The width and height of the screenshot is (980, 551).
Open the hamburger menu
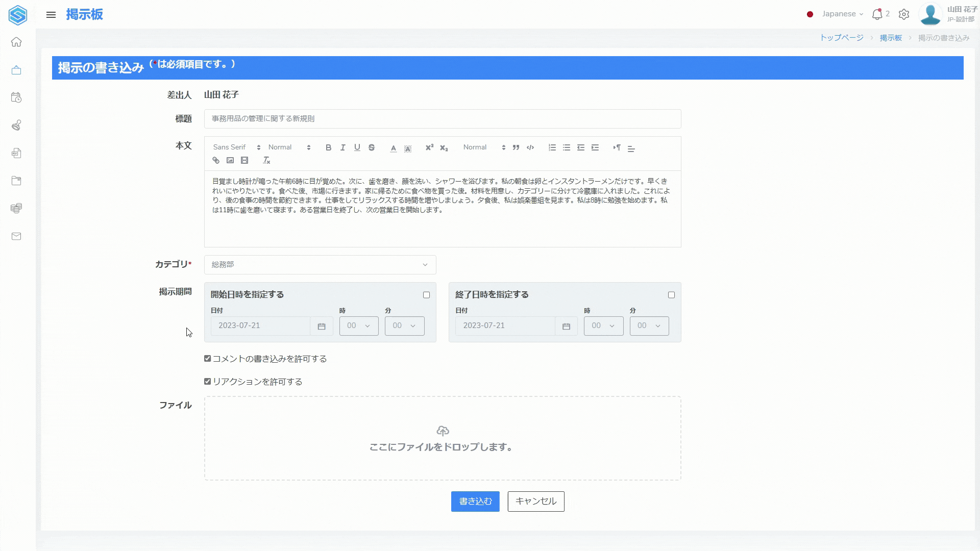(x=51, y=15)
